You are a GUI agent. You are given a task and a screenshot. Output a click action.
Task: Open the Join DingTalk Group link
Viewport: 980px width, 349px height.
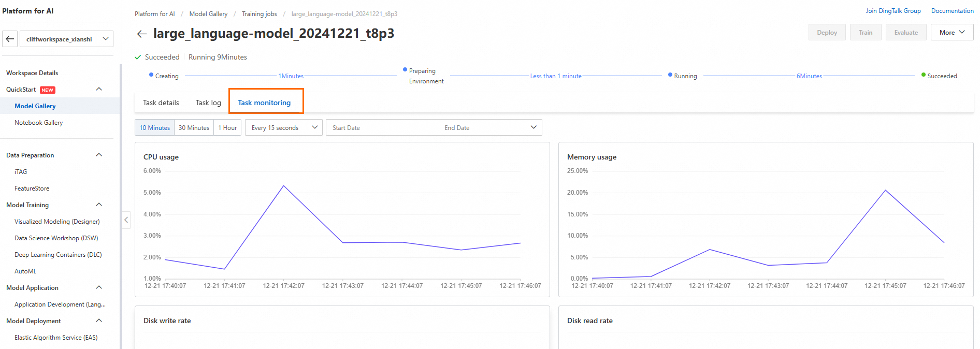pos(893,10)
